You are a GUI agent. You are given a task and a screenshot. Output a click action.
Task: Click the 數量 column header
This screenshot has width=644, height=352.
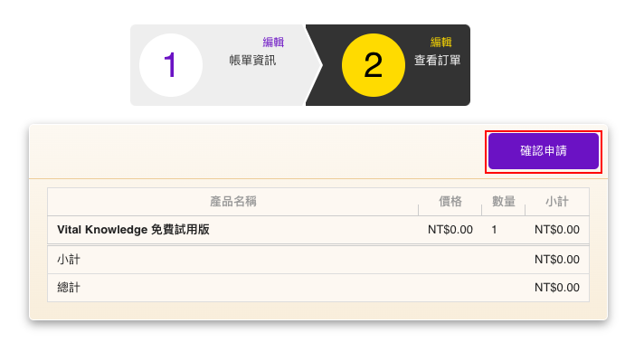coord(504,201)
